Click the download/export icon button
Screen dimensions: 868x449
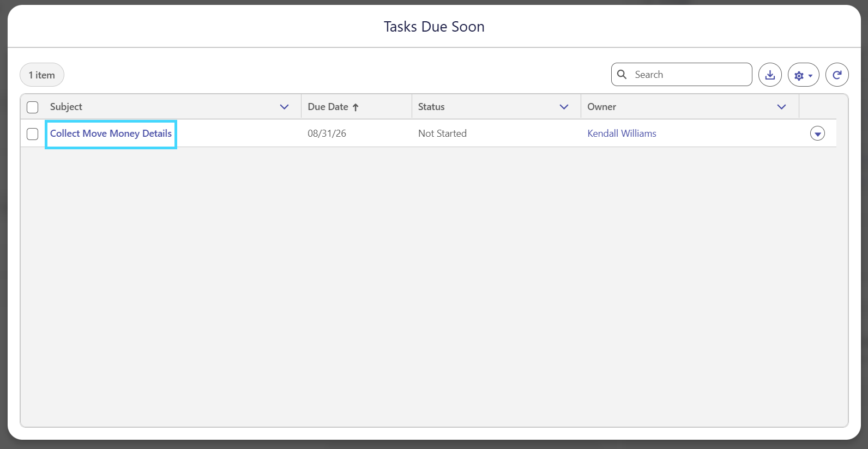pos(770,75)
